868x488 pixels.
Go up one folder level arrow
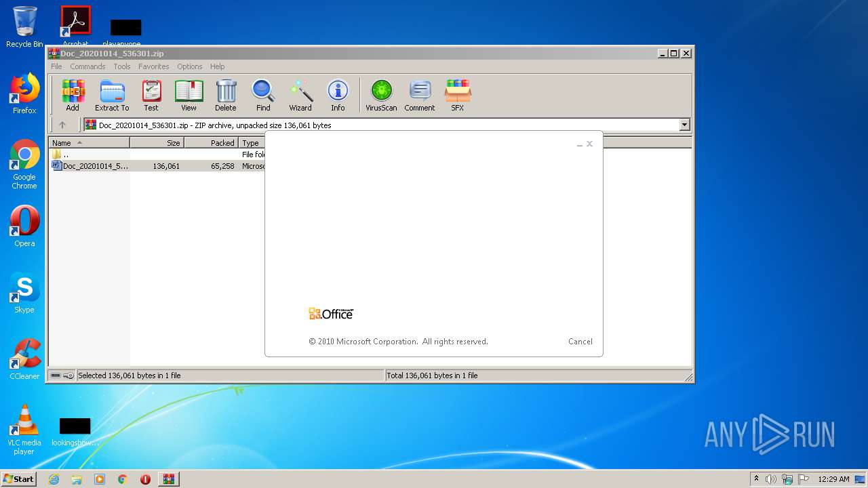pos(62,125)
